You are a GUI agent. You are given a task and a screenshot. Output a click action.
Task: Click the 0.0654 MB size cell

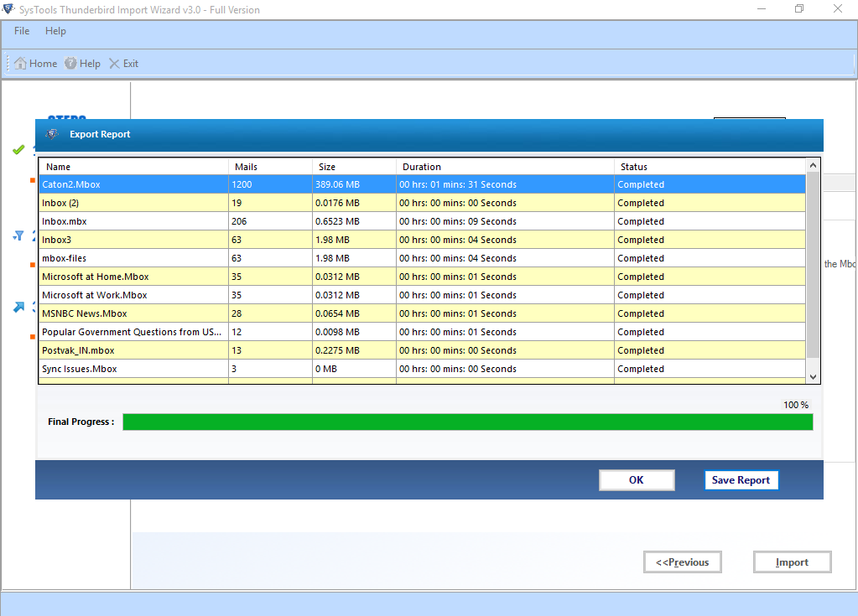pyautogui.click(x=354, y=313)
